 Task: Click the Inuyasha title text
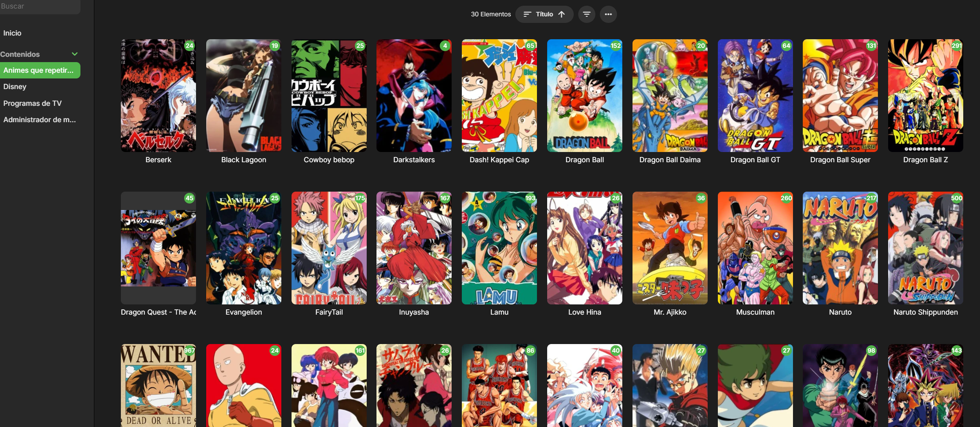(x=414, y=312)
